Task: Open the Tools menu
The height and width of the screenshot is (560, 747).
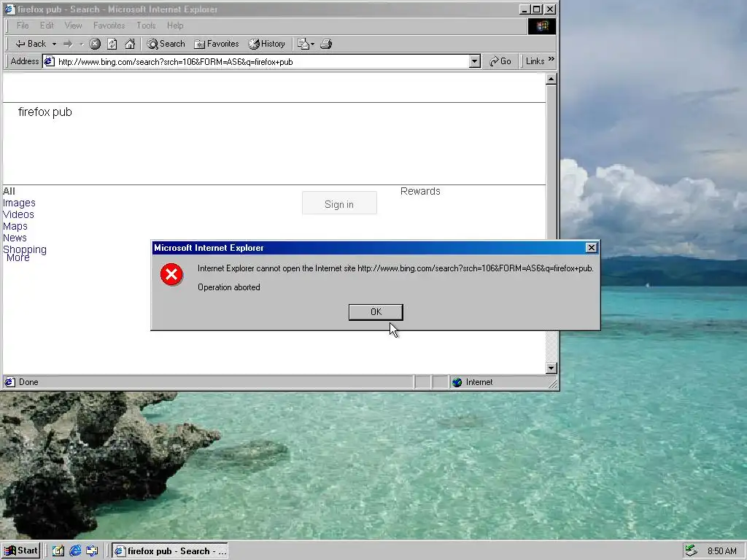Action: [x=146, y=26]
